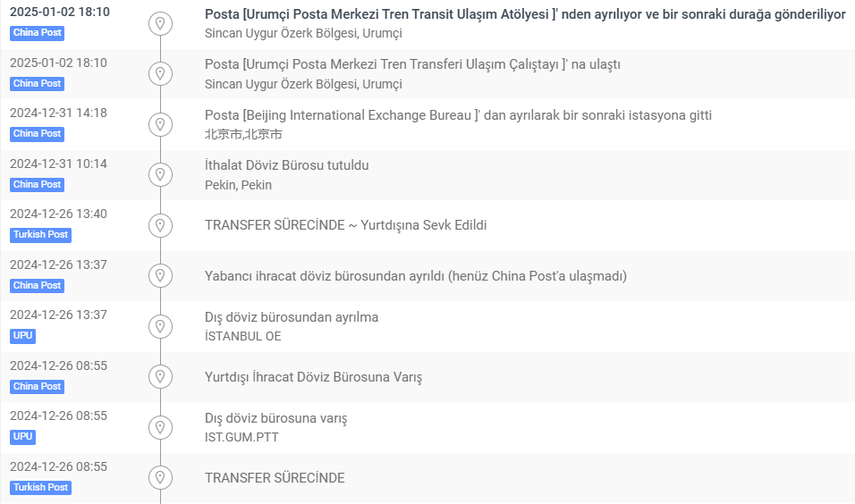The image size is (855, 504).
Task: Select the pin icon for Transit Ulaşım Atölyesi event
Action: tap(160, 23)
